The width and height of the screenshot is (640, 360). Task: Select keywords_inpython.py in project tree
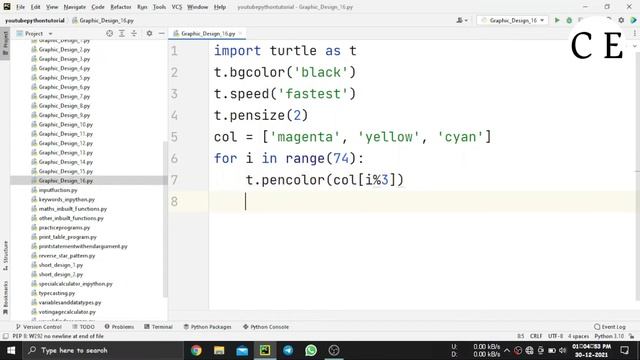click(67, 200)
